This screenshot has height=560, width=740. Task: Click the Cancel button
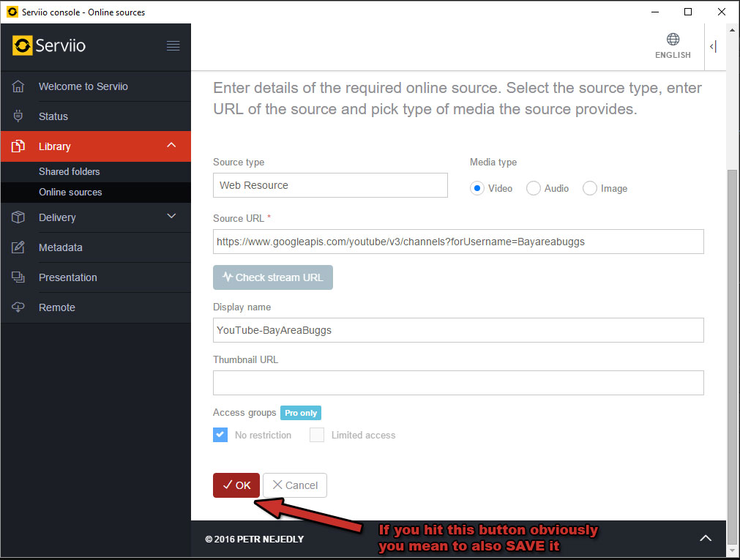pyautogui.click(x=295, y=485)
